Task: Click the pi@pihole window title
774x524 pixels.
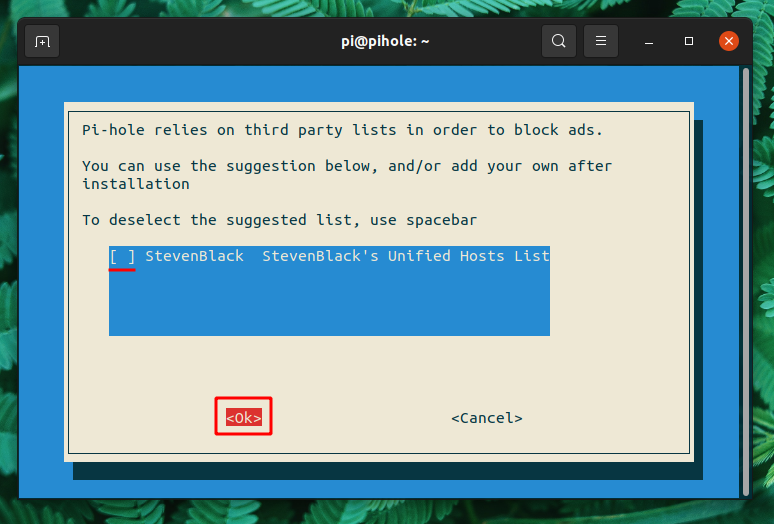Action: tap(385, 41)
